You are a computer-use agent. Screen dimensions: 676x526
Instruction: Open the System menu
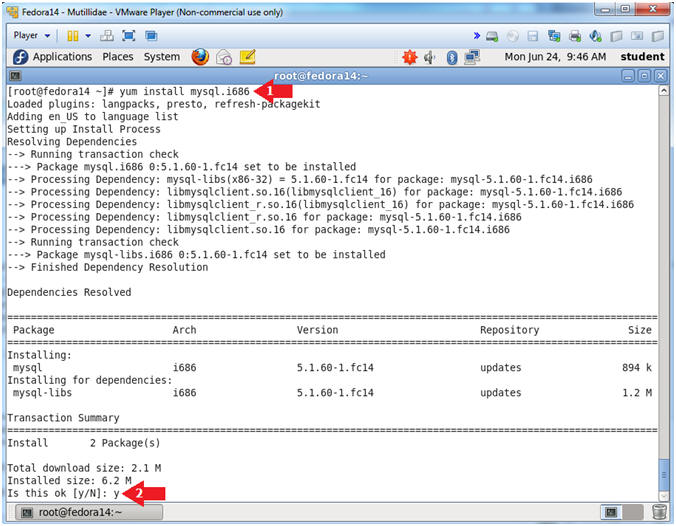point(162,57)
